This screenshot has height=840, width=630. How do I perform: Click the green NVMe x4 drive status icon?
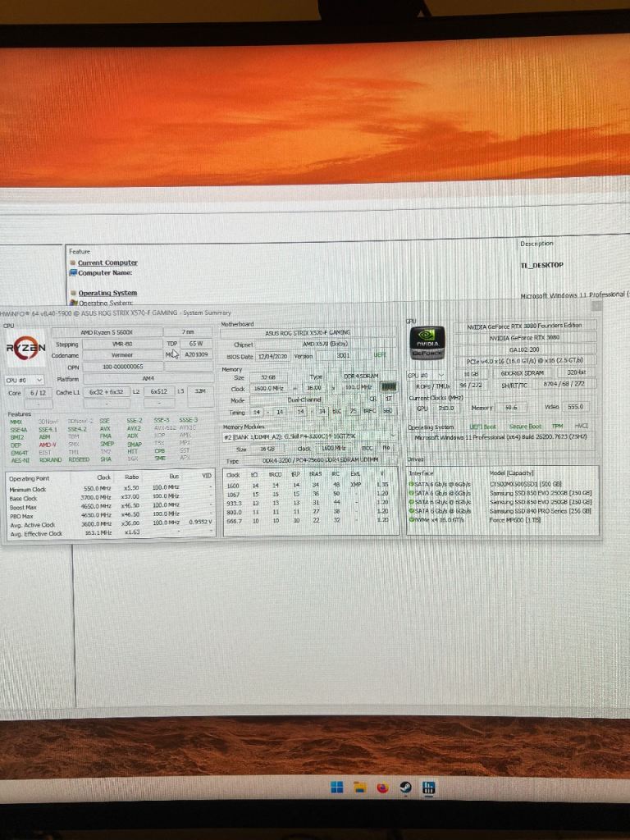pos(412,518)
